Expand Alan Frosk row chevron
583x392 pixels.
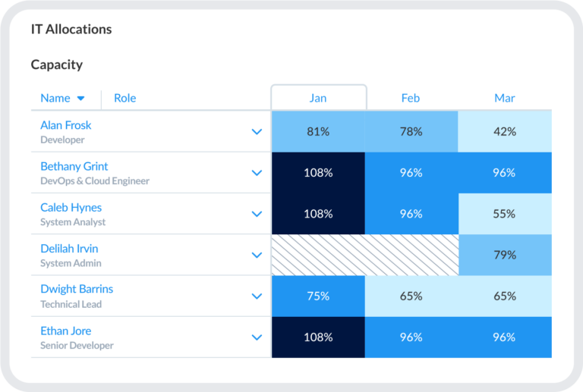point(257,132)
